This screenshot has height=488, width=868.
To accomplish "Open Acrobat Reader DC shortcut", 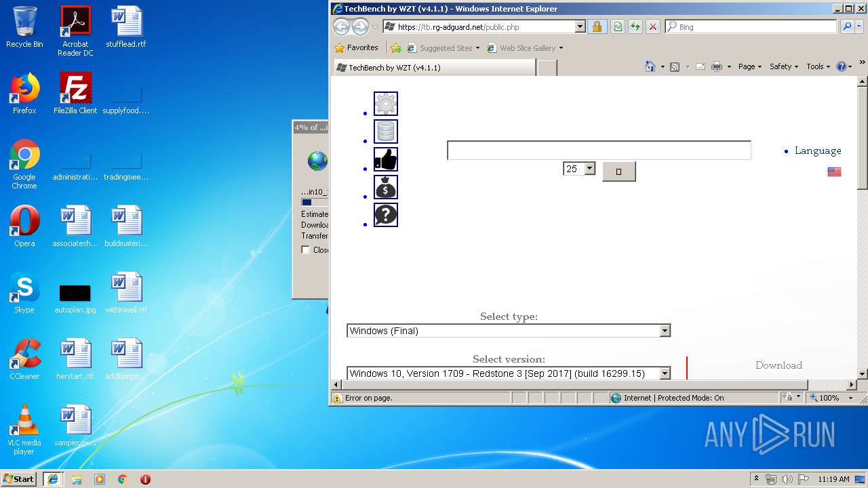I will 75,32.
